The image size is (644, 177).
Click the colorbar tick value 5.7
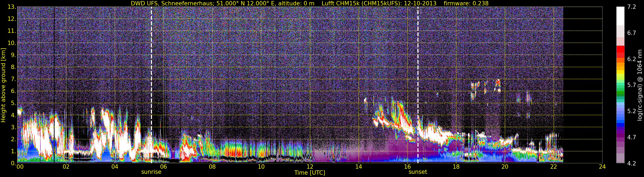pos(632,85)
